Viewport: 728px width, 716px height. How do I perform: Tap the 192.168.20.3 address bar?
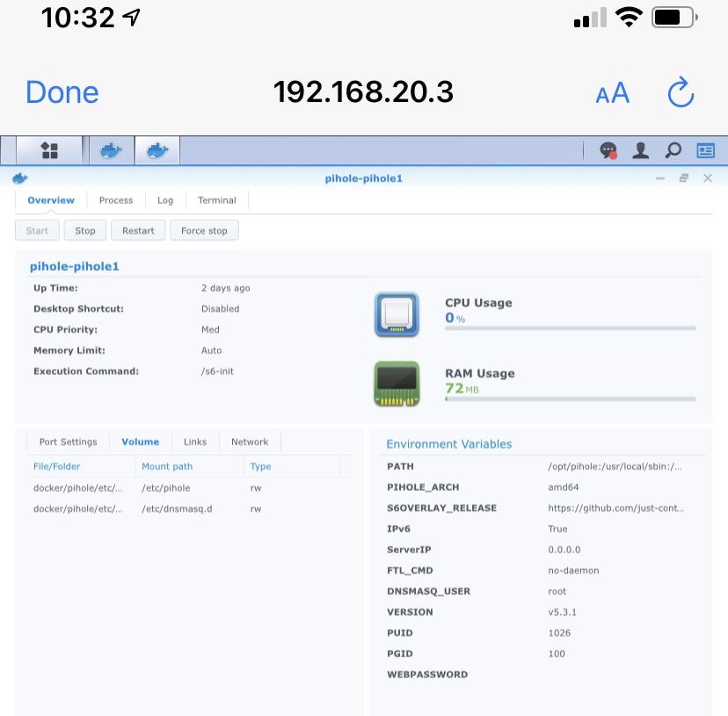tap(363, 92)
